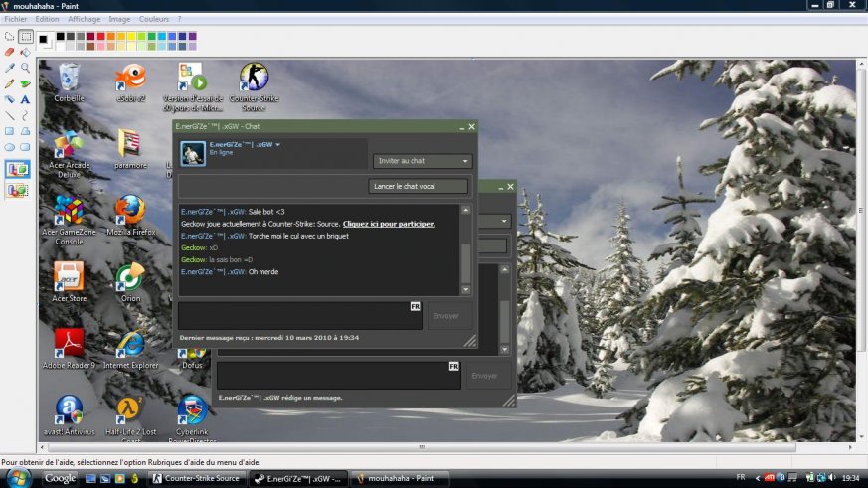This screenshot has width=868, height=488.
Task: Open the Fichier menu
Action: (15, 19)
